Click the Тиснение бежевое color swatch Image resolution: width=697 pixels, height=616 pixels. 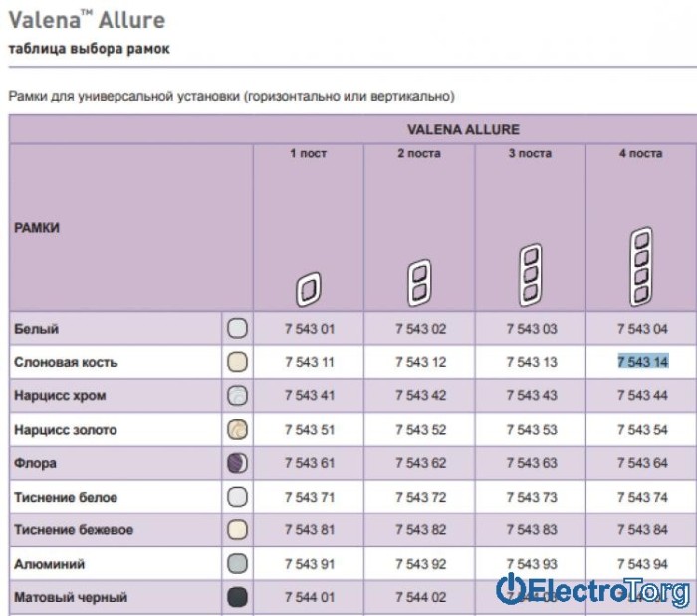(x=237, y=529)
